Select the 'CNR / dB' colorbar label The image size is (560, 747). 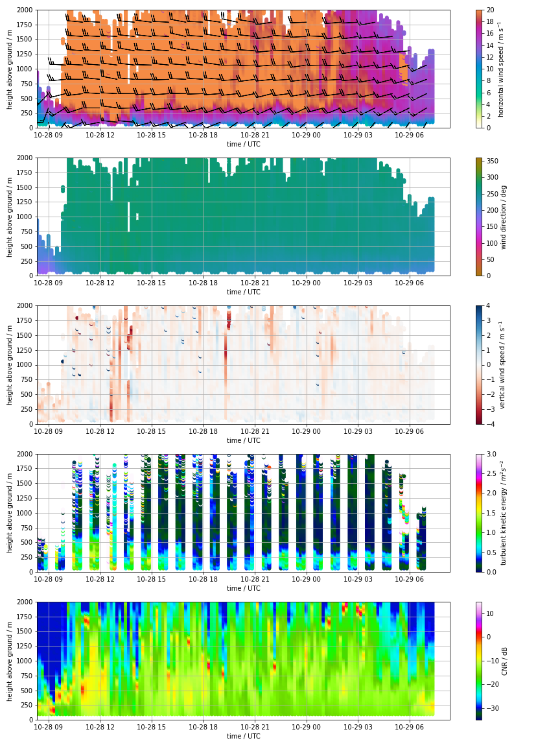pos(504,661)
